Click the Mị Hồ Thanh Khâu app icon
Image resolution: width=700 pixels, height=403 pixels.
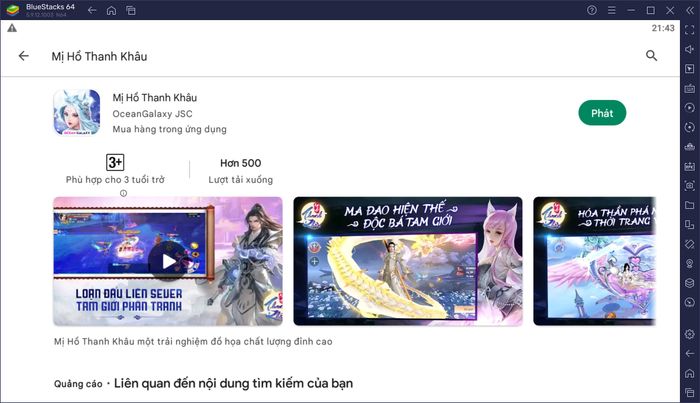[77, 112]
